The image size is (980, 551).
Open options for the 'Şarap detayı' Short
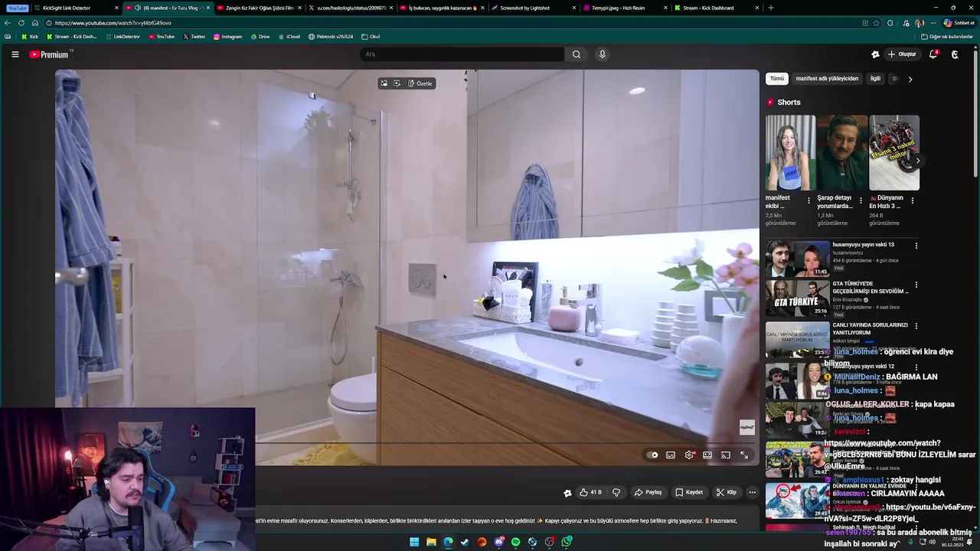coord(861,201)
